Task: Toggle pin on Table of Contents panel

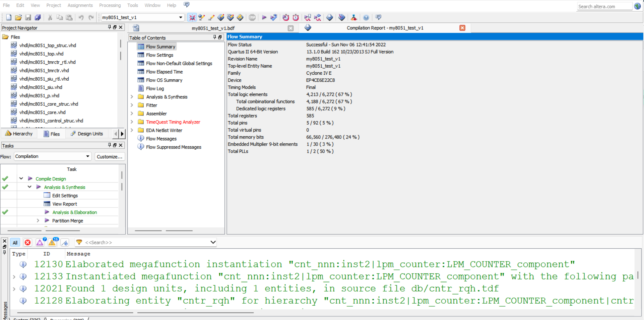Action: click(x=215, y=37)
